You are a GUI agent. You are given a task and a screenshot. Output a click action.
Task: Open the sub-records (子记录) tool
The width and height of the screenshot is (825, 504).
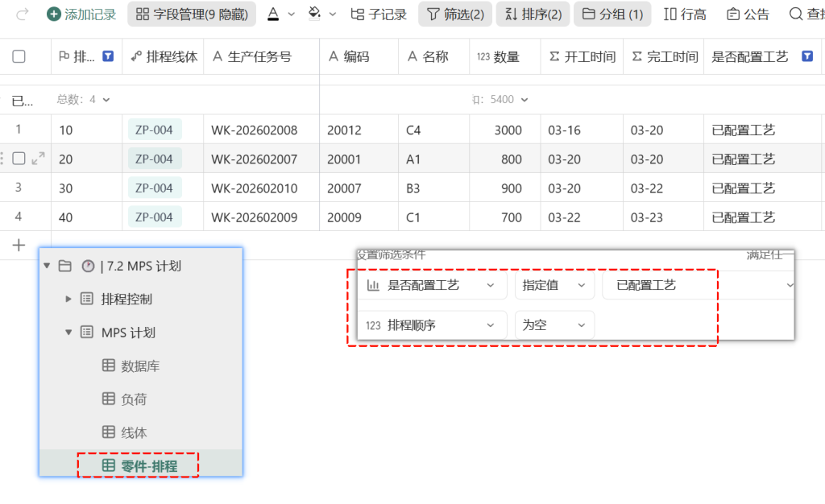tap(379, 14)
